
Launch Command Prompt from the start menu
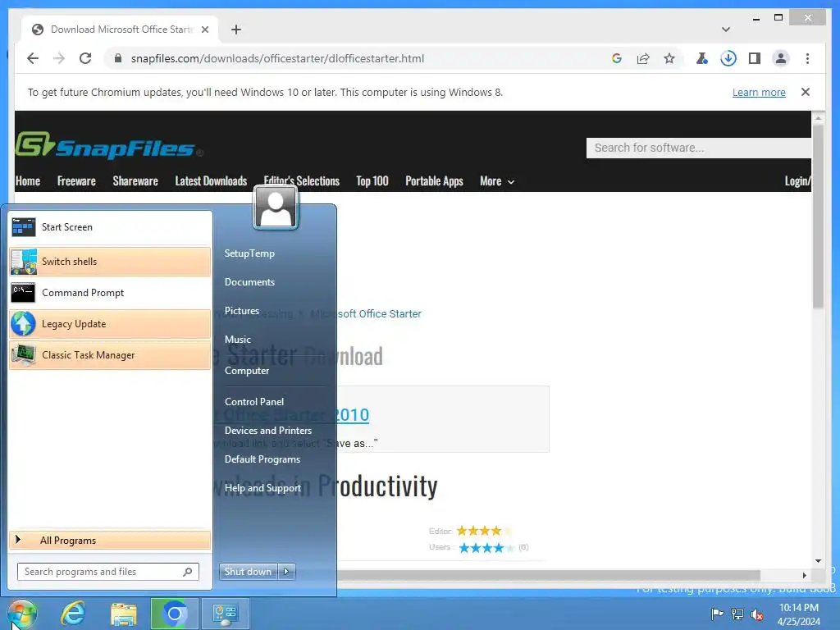click(110, 293)
